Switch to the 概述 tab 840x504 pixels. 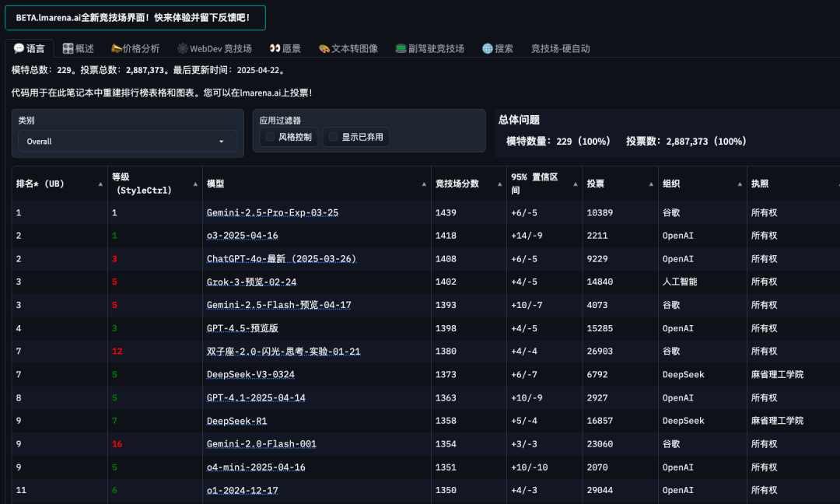79,49
